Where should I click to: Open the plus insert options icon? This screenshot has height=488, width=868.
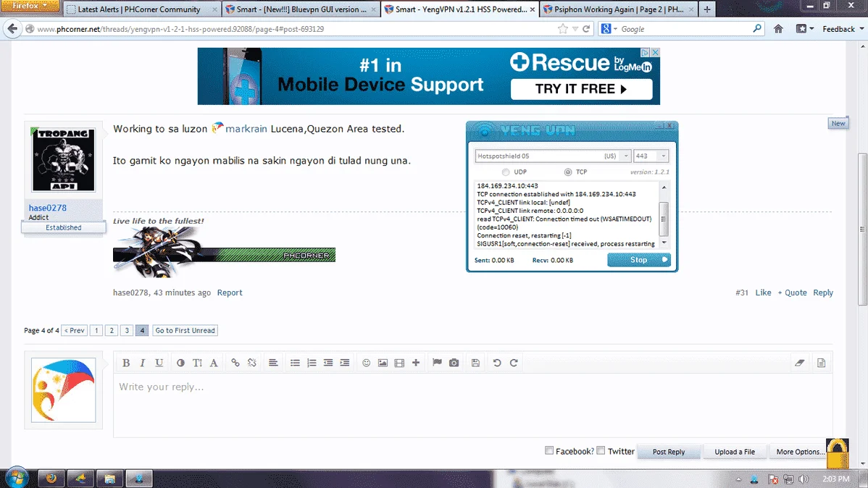416,363
